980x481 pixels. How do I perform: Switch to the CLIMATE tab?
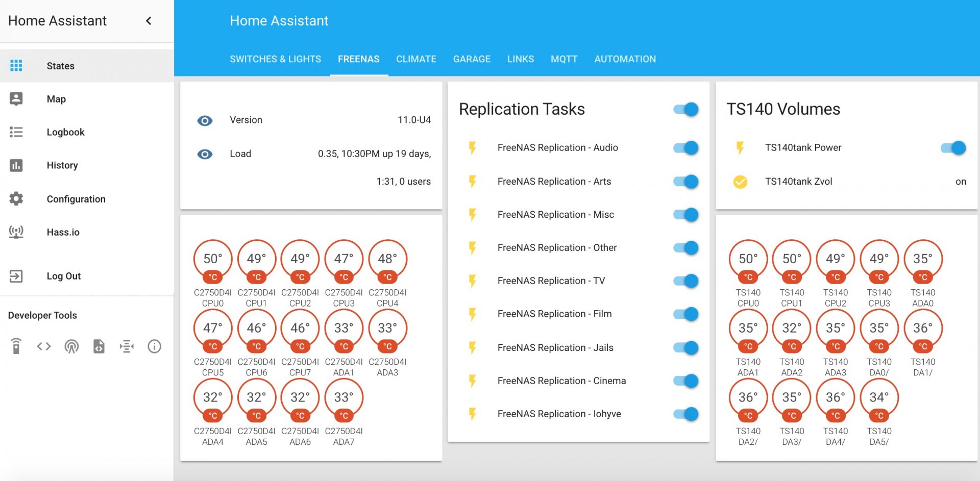tap(416, 59)
